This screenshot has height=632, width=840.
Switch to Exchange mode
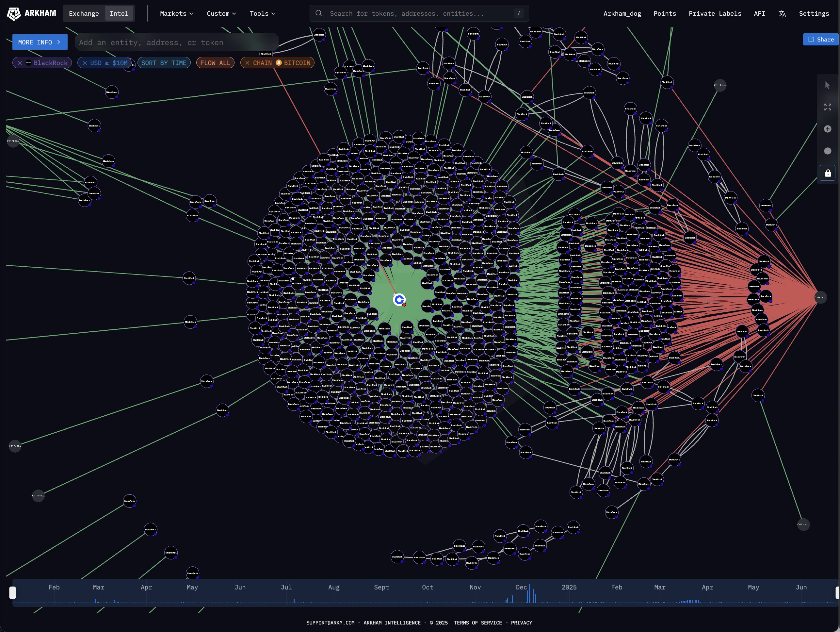tap(84, 14)
